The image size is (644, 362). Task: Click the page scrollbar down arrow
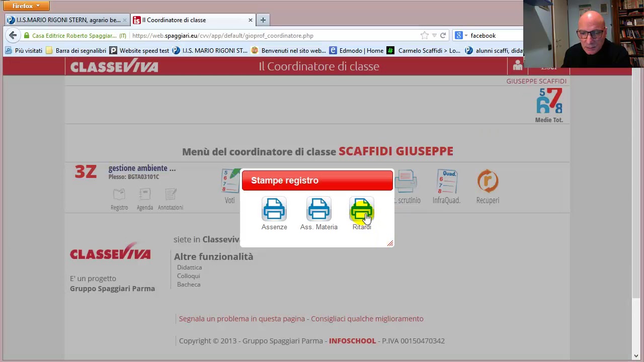(636, 356)
